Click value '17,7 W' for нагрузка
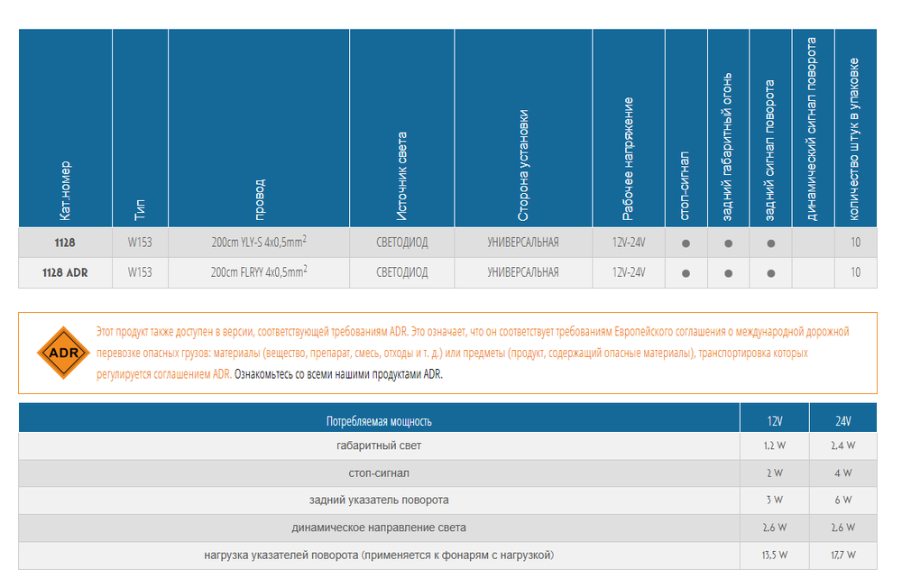This screenshot has height=588, width=902. (842, 556)
